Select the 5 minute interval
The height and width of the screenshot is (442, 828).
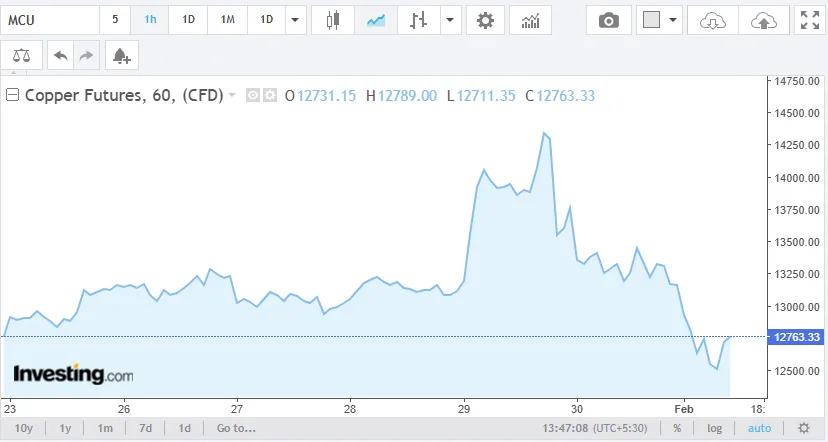tap(115, 20)
